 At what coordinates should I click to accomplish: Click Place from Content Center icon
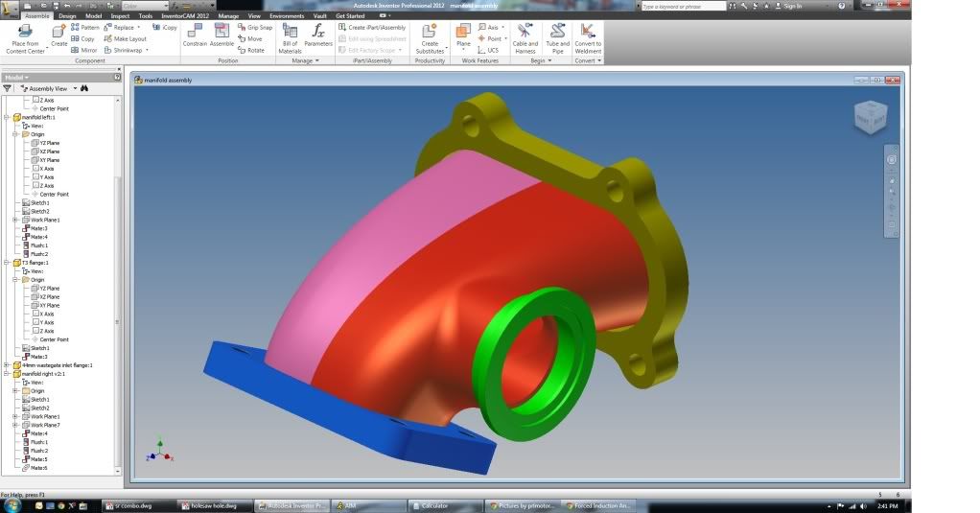(25, 34)
